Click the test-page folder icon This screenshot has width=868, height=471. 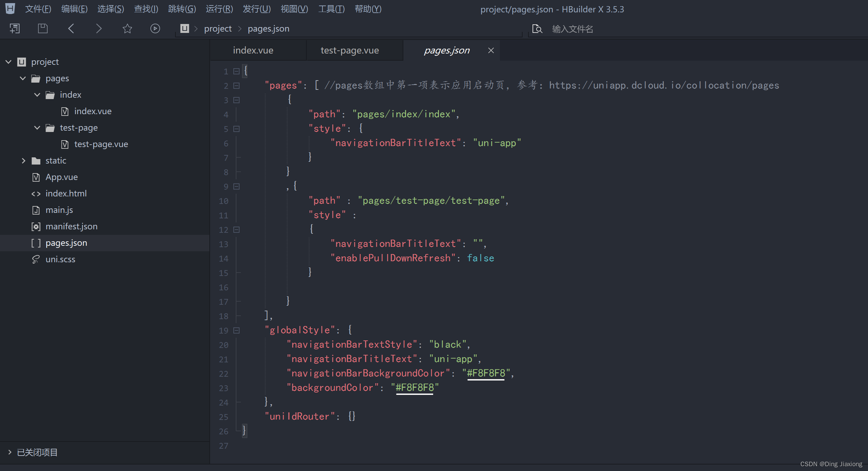50,128
